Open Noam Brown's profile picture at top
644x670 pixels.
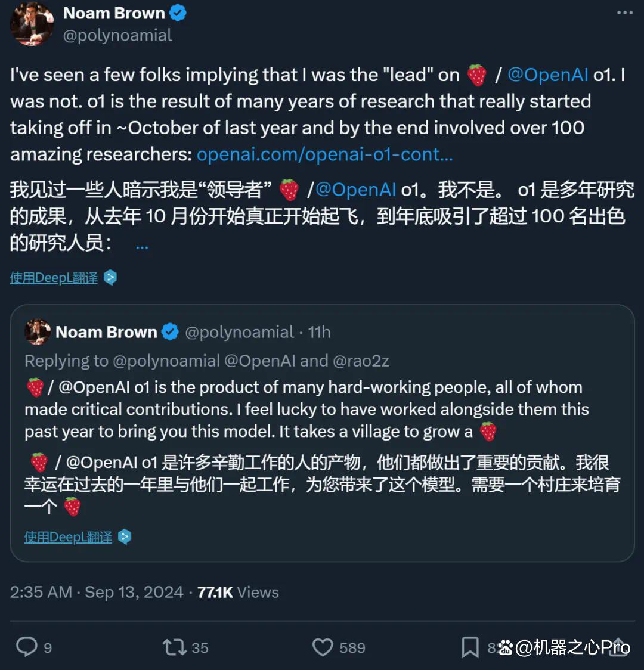[32, 24]
